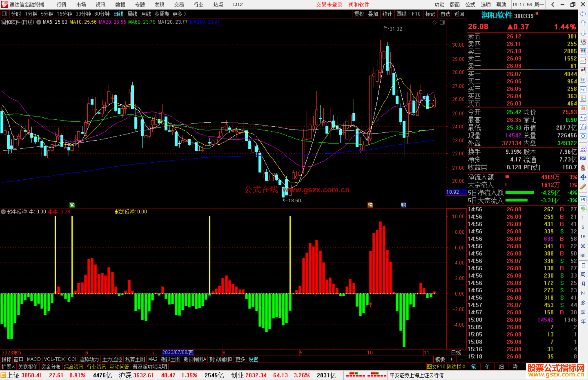Click the candlestick chart sidebar icon

coord(583,70)
